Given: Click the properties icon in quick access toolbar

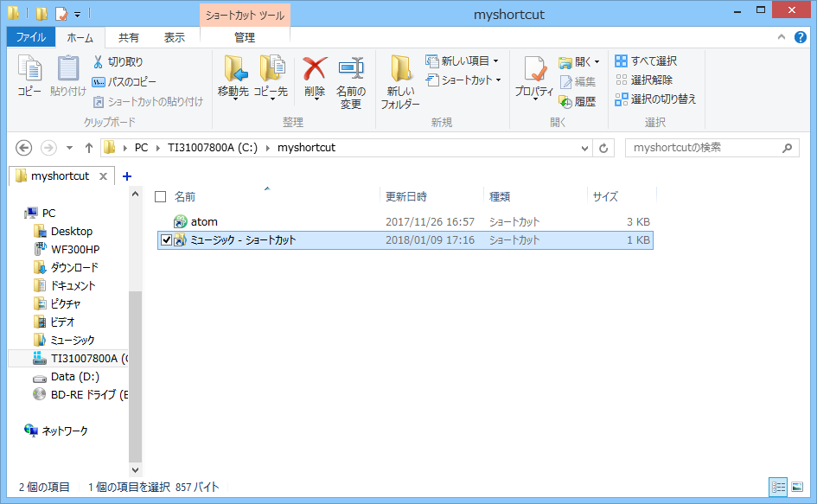Looking at the screenshot, I should [61, 13].
